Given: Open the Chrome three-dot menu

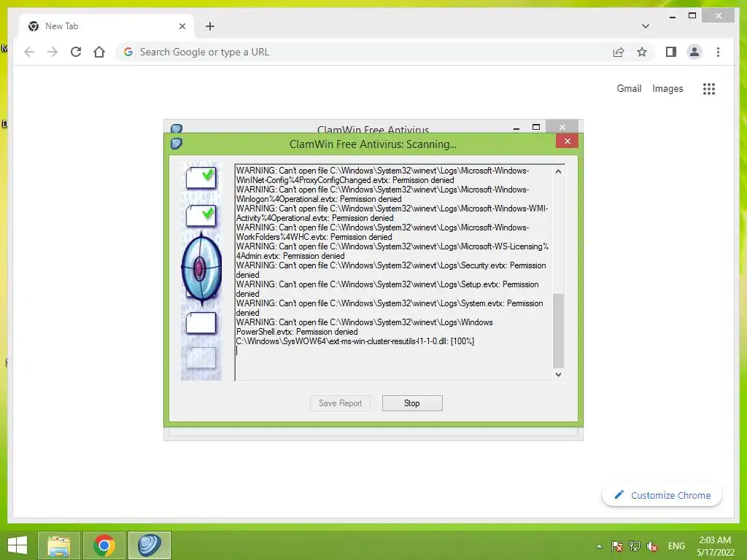Looking at the screenshot, I should coord(718,52).
